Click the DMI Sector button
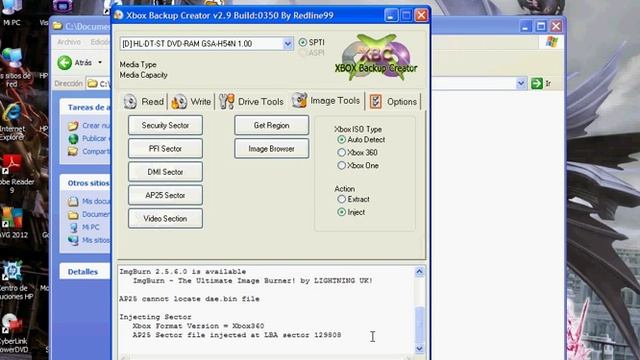The height and width of the screenshot is (360, 640). (x=165, y=172)
